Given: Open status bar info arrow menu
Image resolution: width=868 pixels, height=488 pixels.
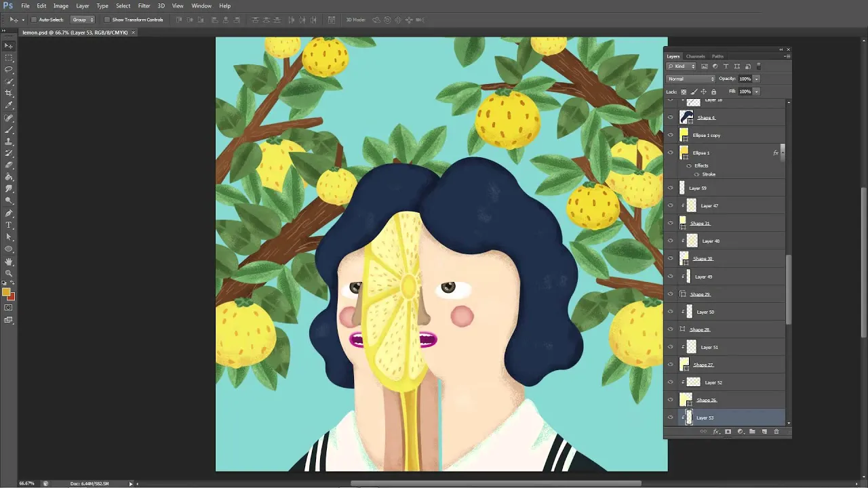Looking at the screenshot, I should [x=131, y=483].
